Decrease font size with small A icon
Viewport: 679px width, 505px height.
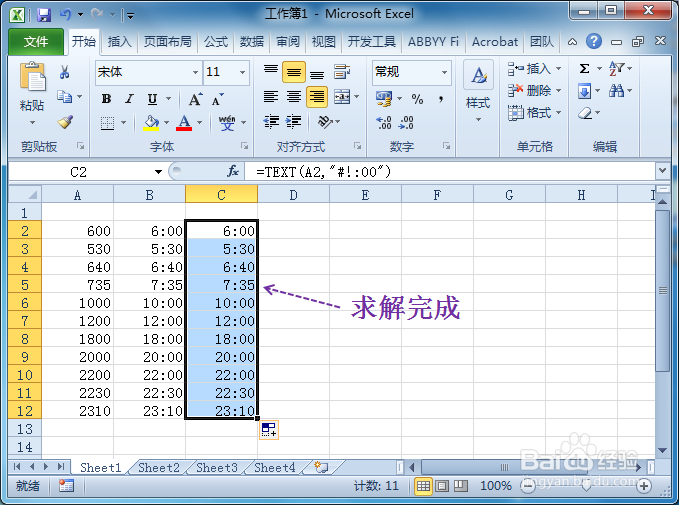217,99
